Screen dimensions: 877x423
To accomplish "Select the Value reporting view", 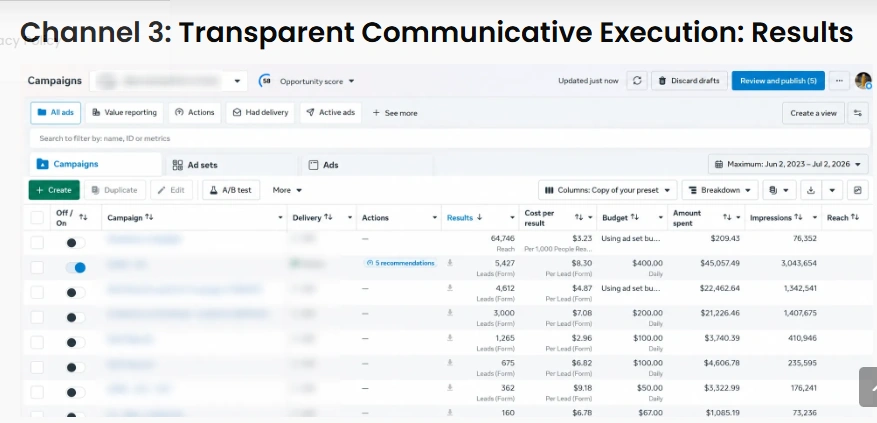I will click(124, 112).
